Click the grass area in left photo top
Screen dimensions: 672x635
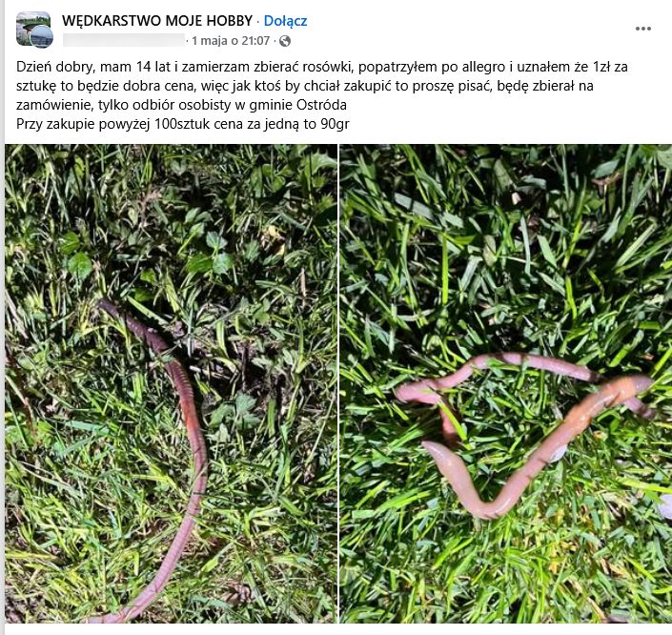[x=172, y=206]
